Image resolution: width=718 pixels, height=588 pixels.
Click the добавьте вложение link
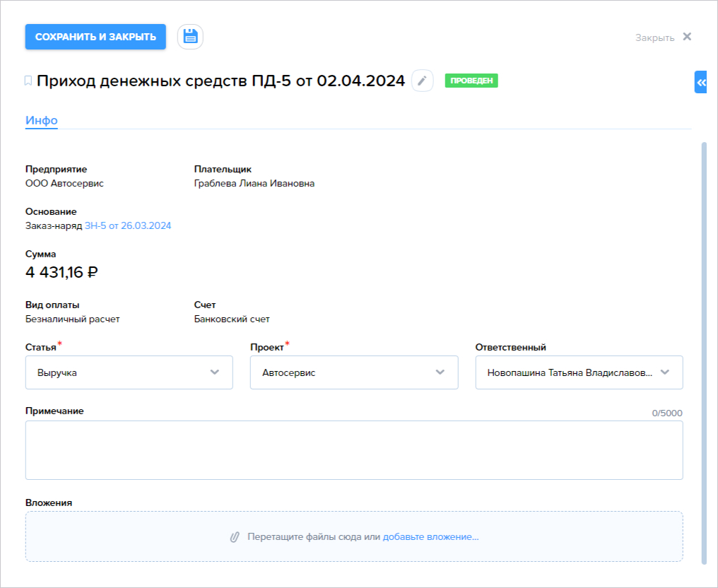(430, 536)
